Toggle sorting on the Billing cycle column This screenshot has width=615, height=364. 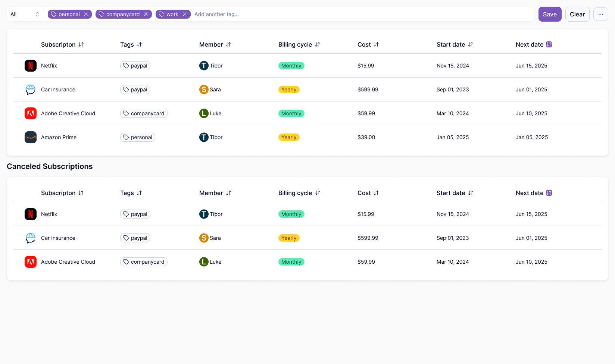pyautogui.click(x=318, y=44)
